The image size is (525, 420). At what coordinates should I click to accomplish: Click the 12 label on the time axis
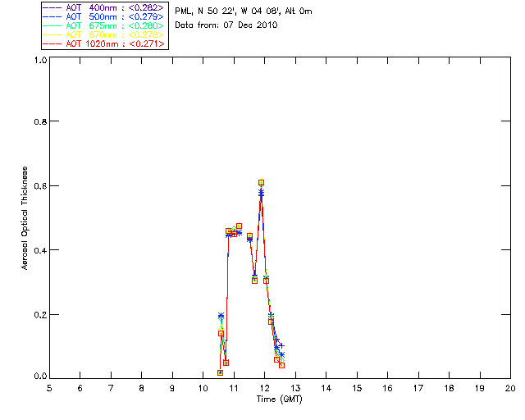click(264, 388)
